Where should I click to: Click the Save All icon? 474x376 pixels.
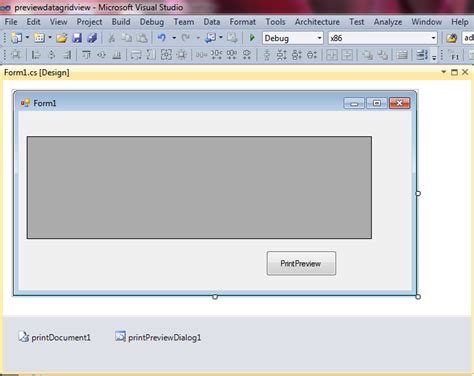click(x=92, y=38)
